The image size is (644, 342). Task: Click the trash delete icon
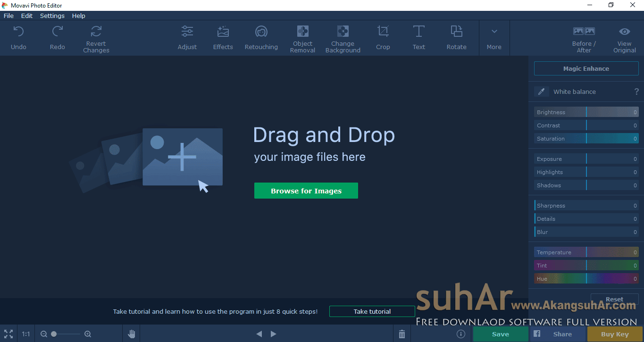[402, 334]
